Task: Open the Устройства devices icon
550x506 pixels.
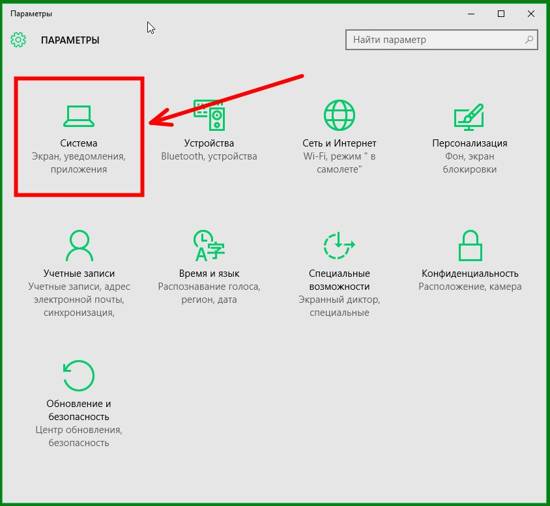Action: (209, 115)
